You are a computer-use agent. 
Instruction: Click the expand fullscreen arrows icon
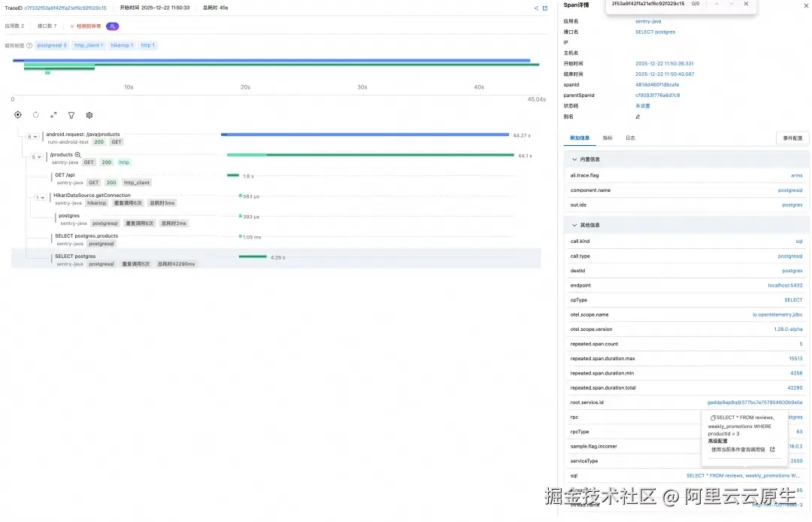click(x=53, y=115)
